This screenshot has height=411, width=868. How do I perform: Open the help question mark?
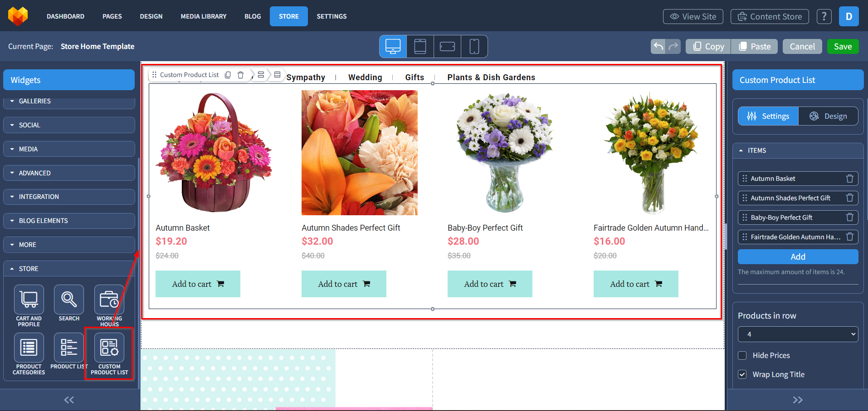824,16
